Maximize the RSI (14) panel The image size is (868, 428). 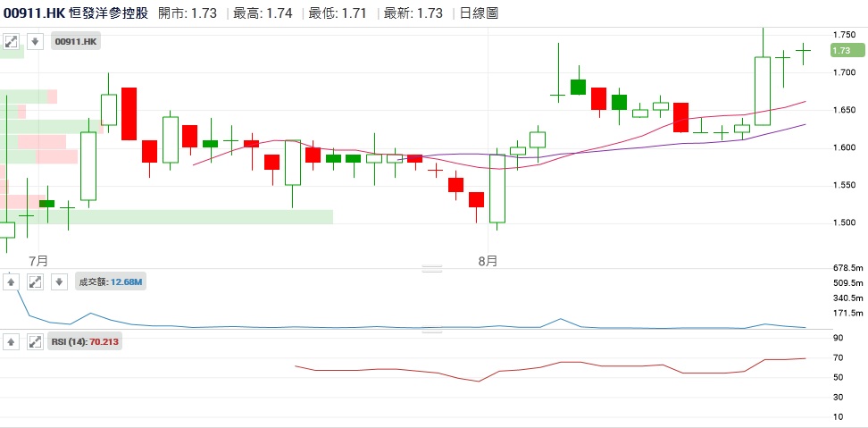35,341
